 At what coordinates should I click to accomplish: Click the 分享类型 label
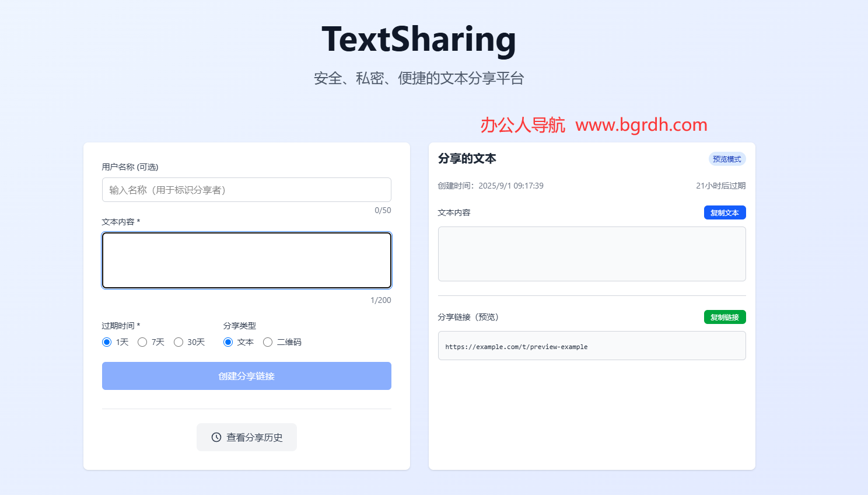[x=240, y=326]
